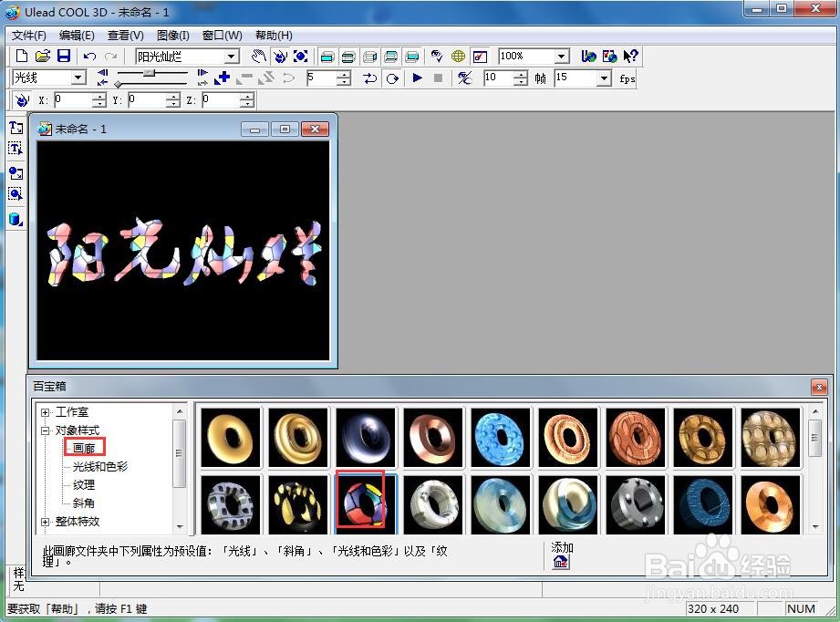The width and height of the screenshot is (840, 622).
Task: Undo the last action
Action: (x=89, y=56)
